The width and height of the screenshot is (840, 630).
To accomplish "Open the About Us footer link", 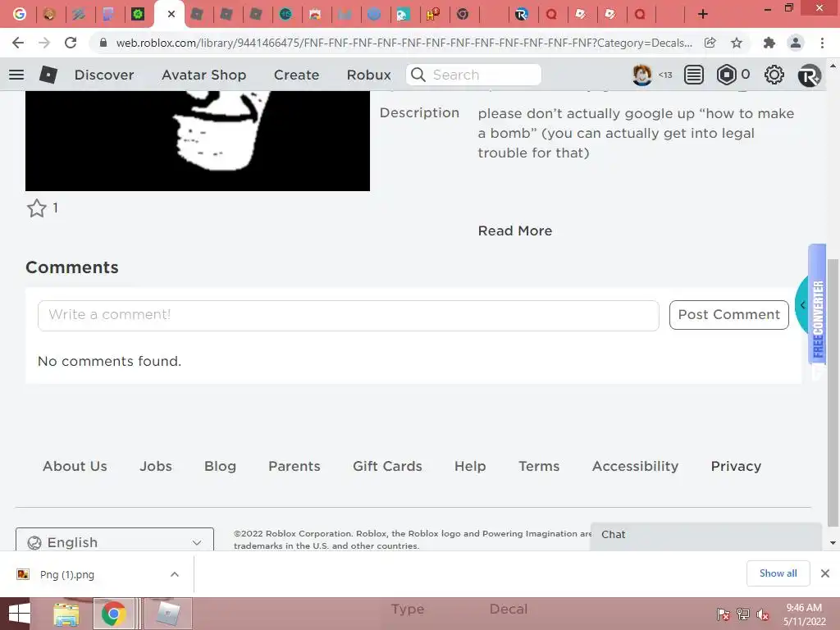I will tap(75, 466).
